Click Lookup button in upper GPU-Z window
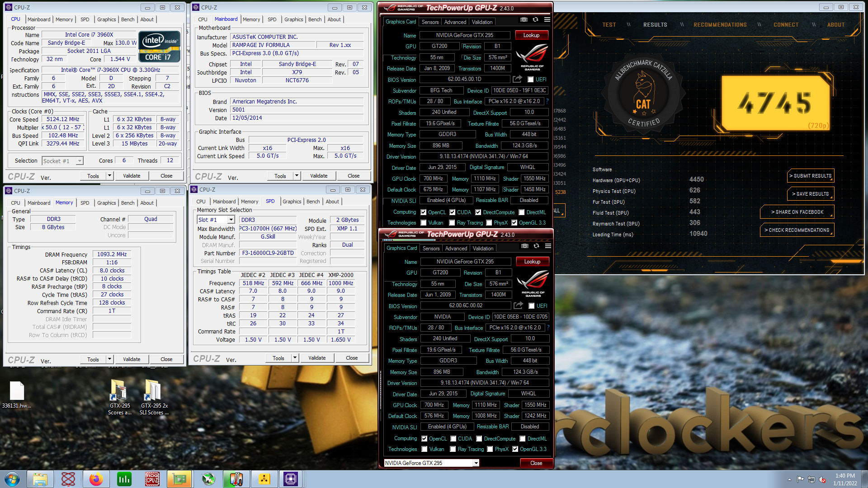Viewport: 868px width, 488px height. click(531, 35)
